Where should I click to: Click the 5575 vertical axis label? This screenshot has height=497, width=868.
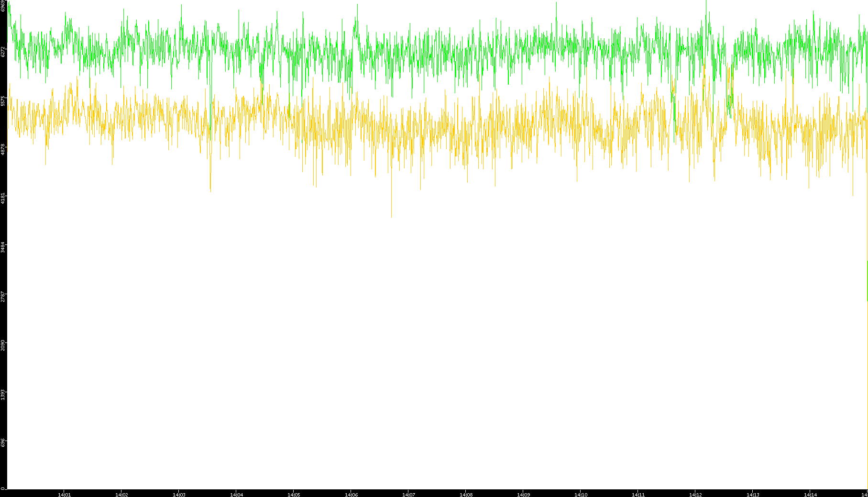pyautogui.click(x=3, y=101)
